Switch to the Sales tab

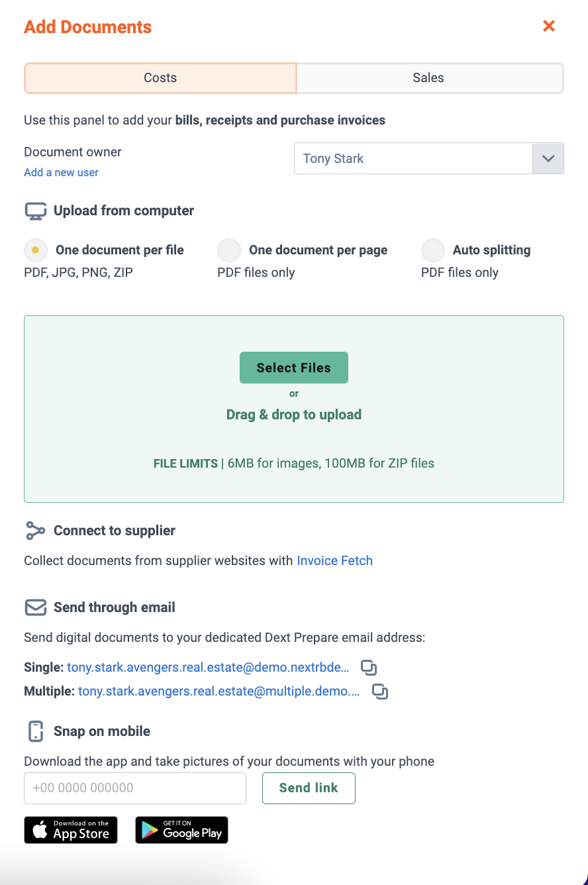tap(430, 78)
